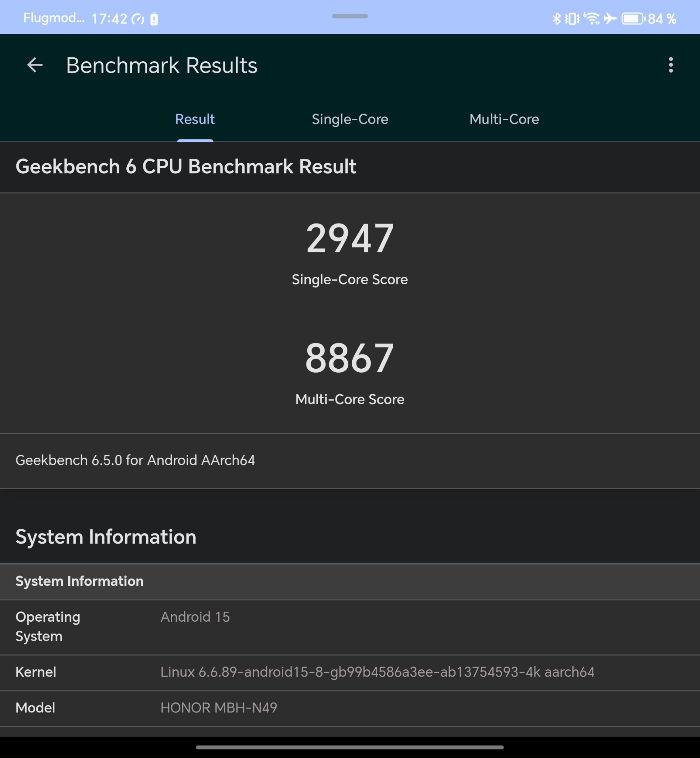Tap the Geekbench 6.5.0 version row

click(135, 460)
